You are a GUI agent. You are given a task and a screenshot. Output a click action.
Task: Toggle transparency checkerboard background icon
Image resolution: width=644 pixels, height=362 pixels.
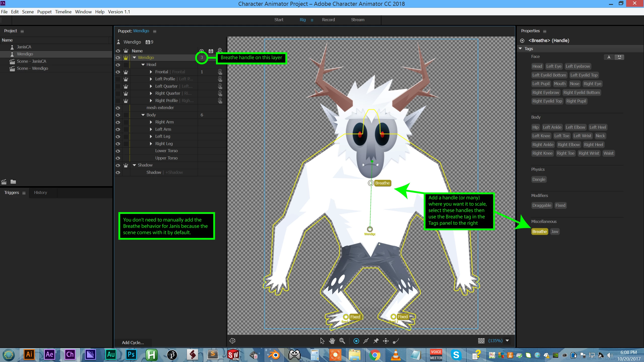[481, 341]
